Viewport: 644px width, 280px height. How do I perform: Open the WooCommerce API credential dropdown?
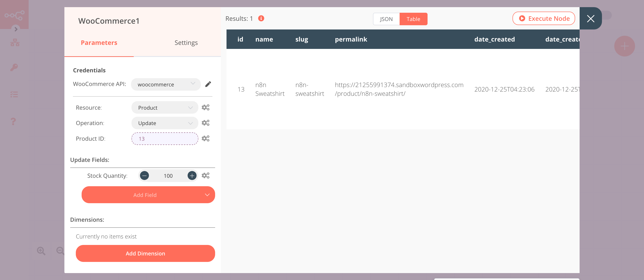[x=165, y=84]
